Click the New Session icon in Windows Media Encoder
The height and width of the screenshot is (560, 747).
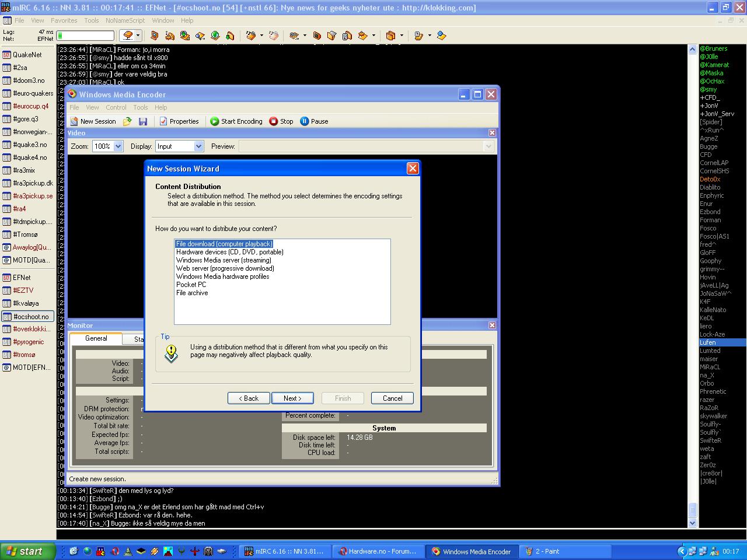click(74, 121)
